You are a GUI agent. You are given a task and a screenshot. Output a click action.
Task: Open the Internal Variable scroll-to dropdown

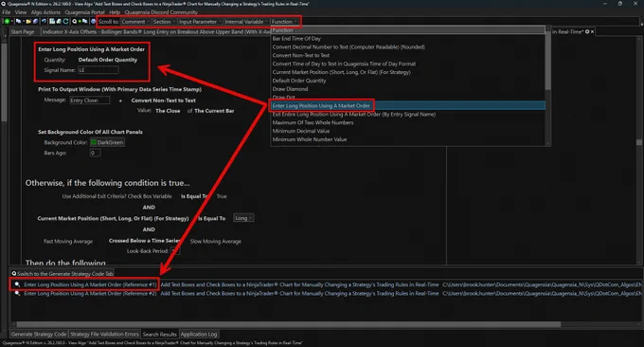click(x=246, y=22)
